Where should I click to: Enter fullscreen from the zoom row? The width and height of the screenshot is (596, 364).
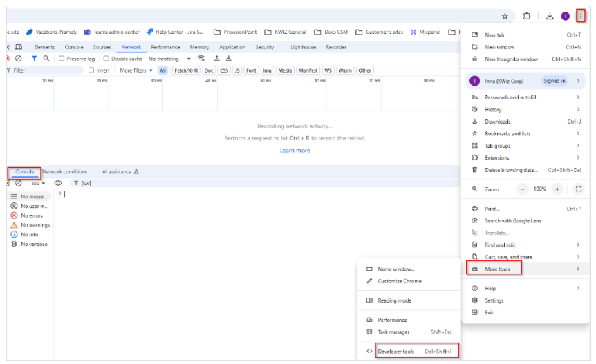[x=579, y=189]
